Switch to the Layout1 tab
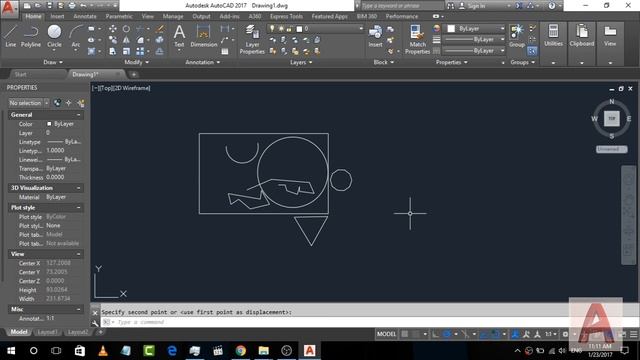Screen dimensions: 640x360 (47, 332)
